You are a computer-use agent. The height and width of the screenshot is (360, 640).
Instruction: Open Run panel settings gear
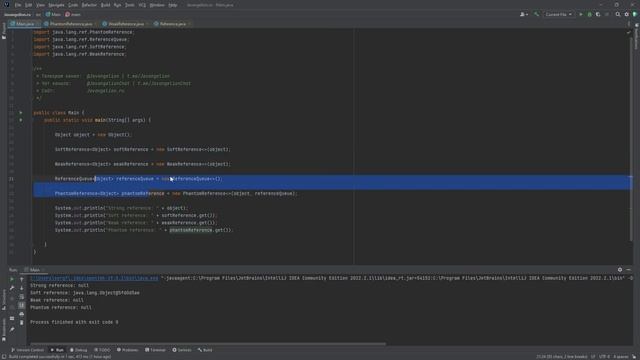click(x=620, y=270)
